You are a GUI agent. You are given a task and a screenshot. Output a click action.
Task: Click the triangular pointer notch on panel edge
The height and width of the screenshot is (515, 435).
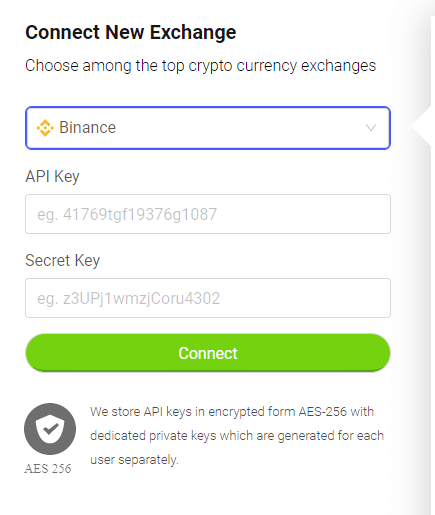point(421,126)
